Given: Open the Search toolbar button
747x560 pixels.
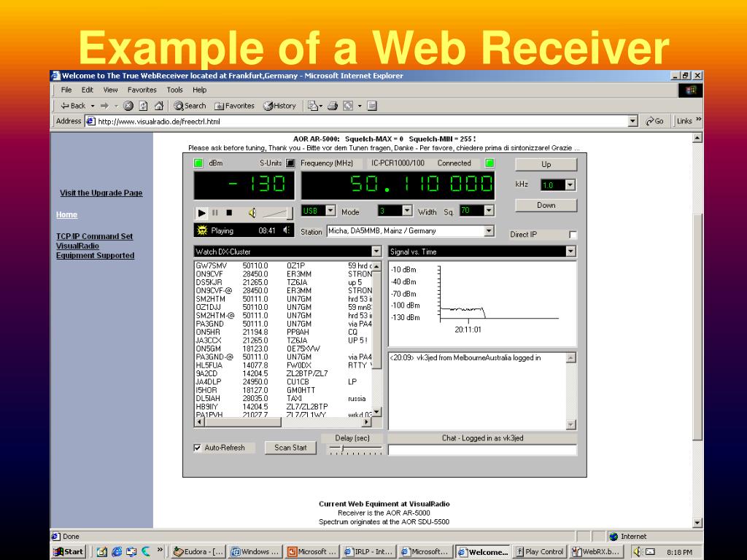Looking at the screenshot, I should click(x=190, y=106).
